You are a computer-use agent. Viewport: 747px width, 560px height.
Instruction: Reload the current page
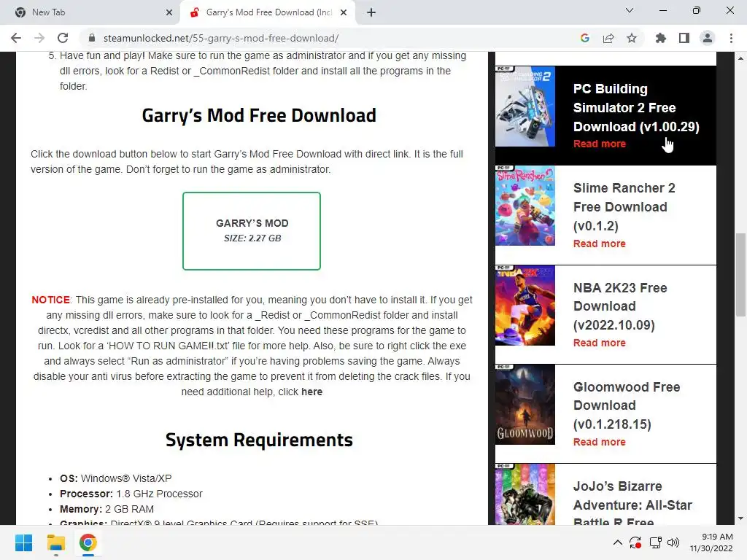[x=63, y=38]
